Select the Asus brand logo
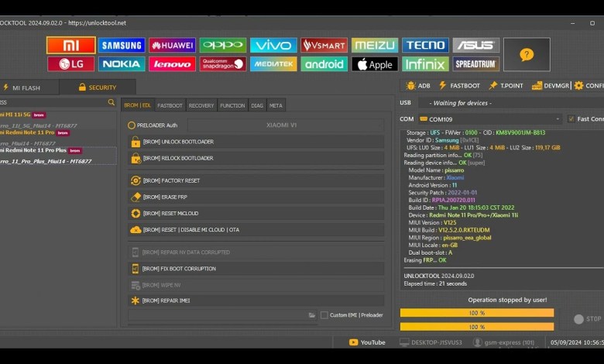Image resolution: width=604 pixels, height=364 pixels. pos(475,46)
